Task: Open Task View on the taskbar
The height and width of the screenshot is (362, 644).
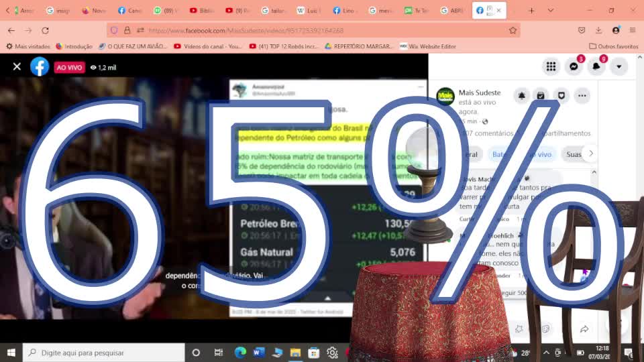Action: tap(218, 353)
